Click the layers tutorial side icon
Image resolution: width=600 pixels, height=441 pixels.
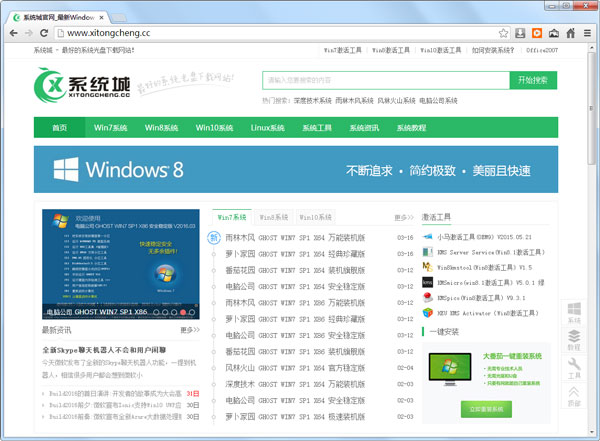(574, 340)
